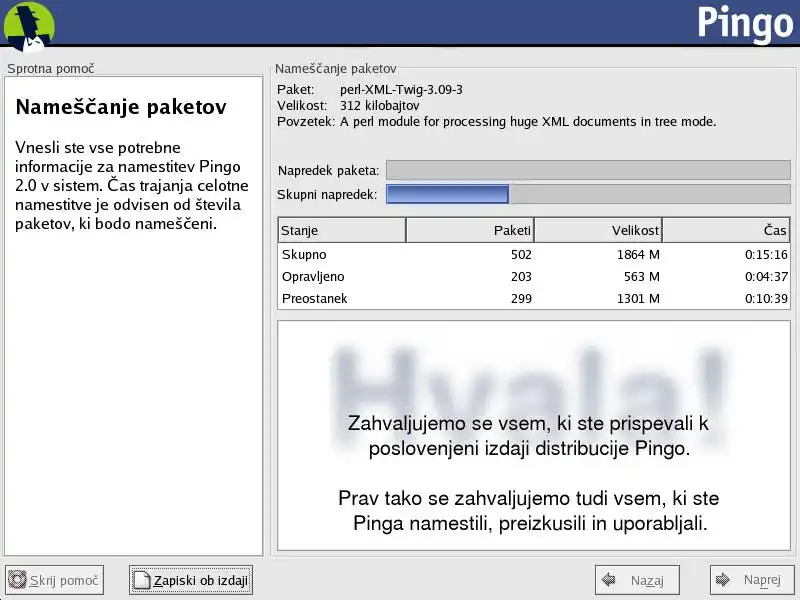Click the total size 1864 M

pyautogui.click(x=638, y=254)
